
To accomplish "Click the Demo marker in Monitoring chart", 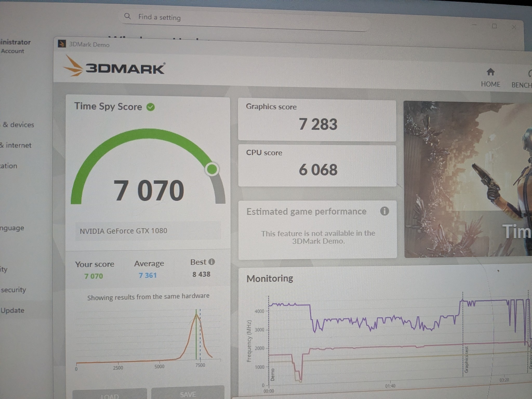I will [x=272, y=374].
